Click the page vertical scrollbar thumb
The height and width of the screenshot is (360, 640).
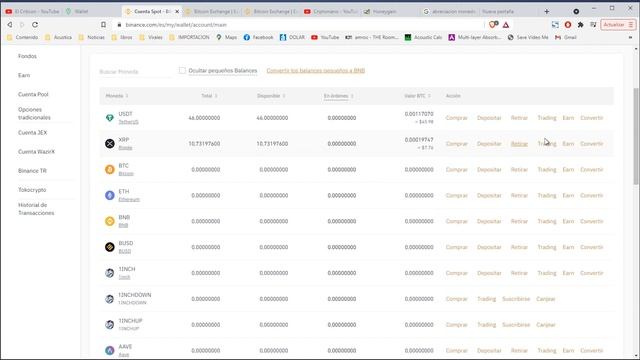click(636, 136)
